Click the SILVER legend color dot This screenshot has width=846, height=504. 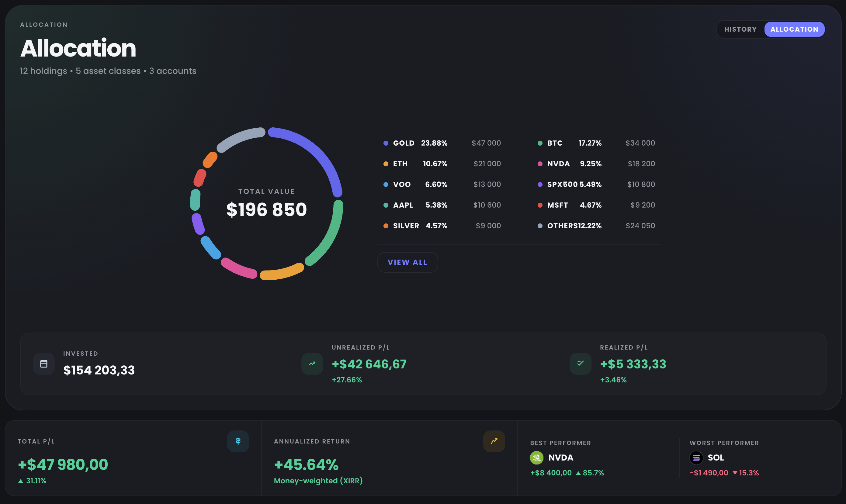coord(386,226)
